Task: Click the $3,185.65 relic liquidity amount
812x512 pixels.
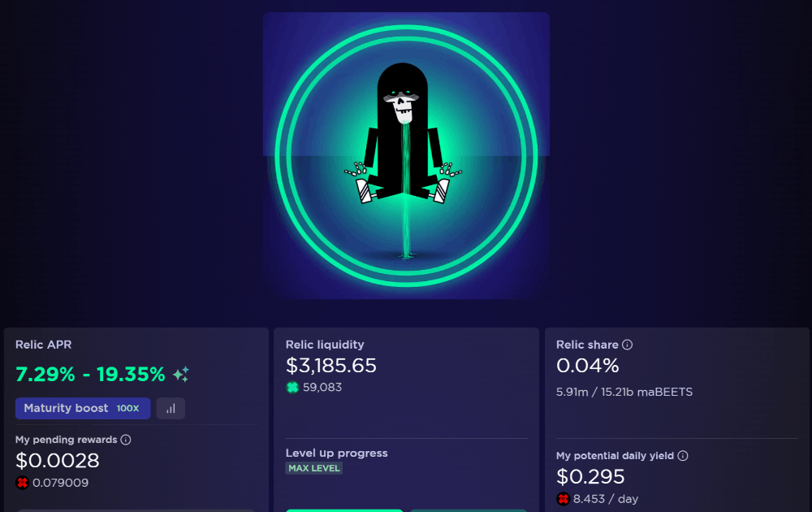Action: click(x=331, y=366)
